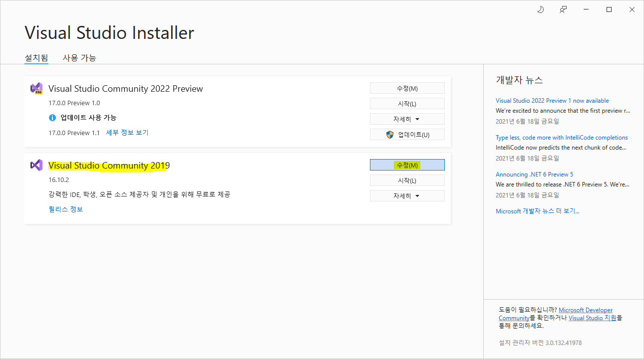Click 시작(L) for Visual Studio 2022 Preview

(x=407, y=104)
